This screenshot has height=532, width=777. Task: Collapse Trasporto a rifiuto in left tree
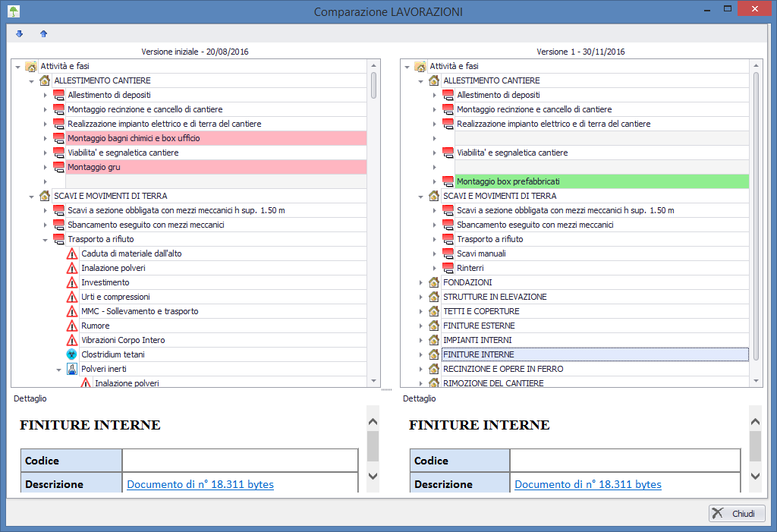(46, 239)
